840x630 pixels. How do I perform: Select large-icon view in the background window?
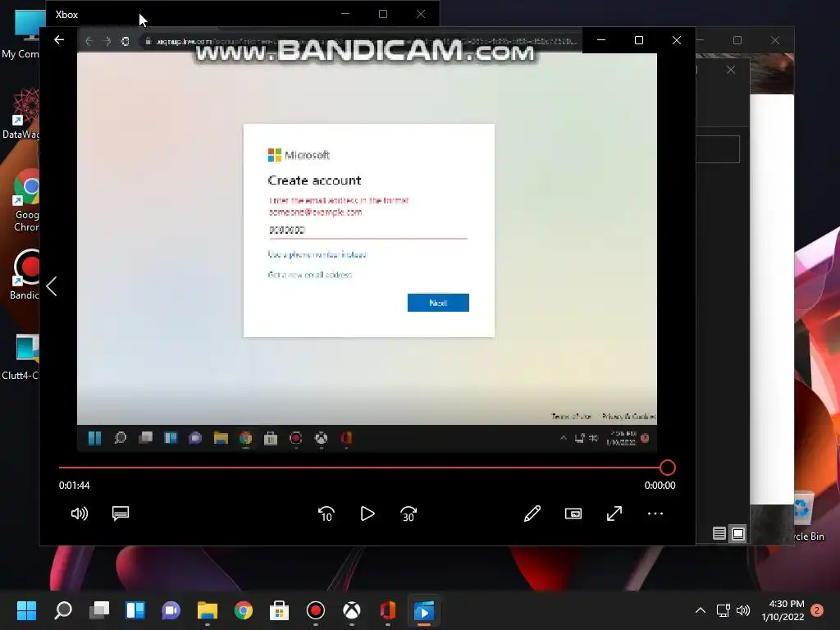click(738, 533)
